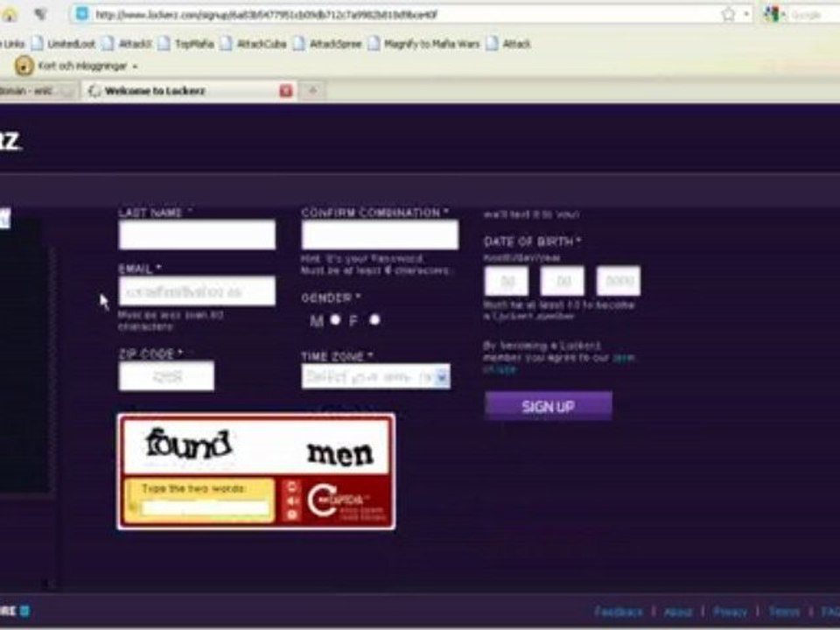This screenshot has height=630, width=840.
Task: Switch to the first background tab
Action: click(37, 90)
